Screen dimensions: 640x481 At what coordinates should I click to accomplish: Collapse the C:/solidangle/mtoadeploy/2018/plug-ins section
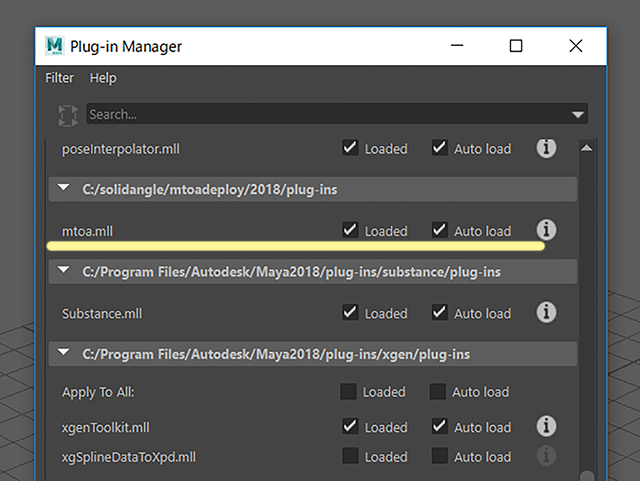tap(64, 188)
